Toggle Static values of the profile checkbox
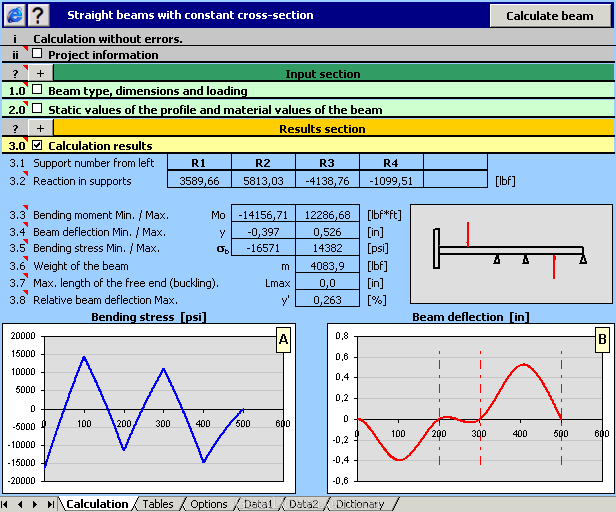This screenshot has height=512, width=616. click(x=37, y=108)
